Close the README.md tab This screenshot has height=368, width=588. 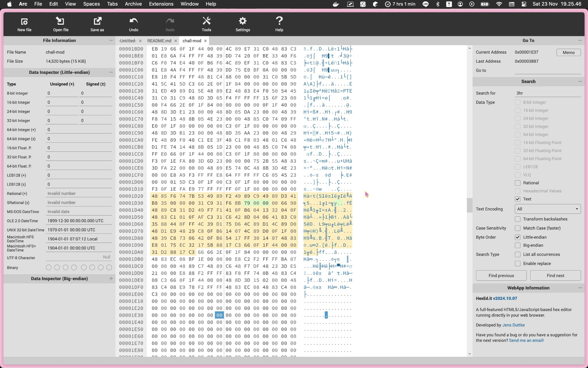(x=176, y=41)
